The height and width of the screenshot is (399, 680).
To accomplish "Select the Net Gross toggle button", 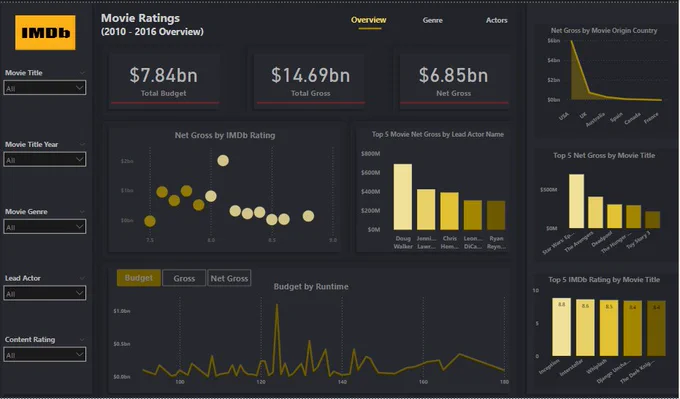I will [x=229, y=278].
